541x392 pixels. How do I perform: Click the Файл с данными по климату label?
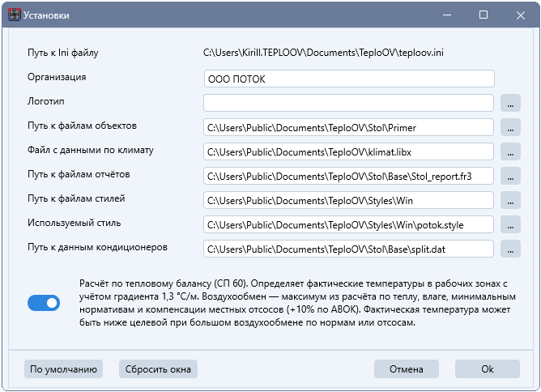[x=91, y=150]
